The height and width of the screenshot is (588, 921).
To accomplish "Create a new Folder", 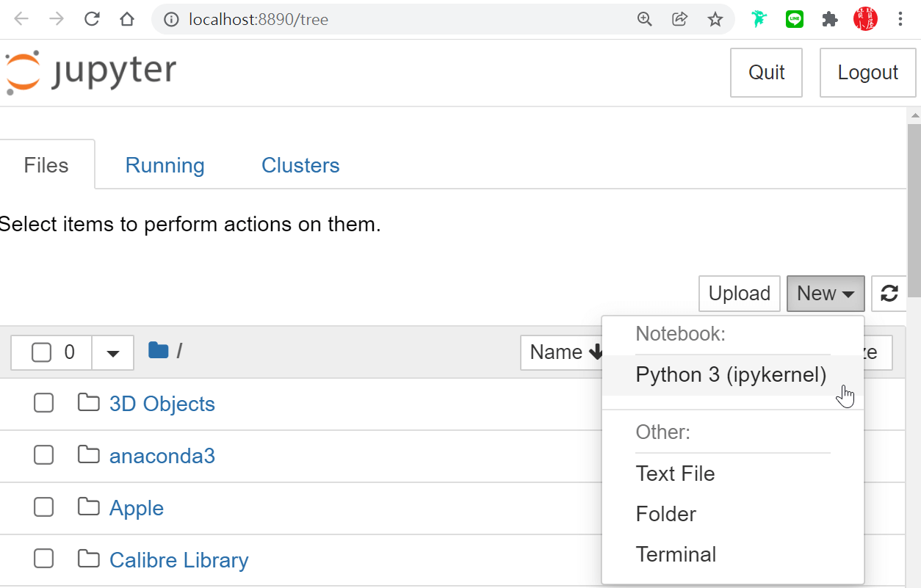I will tap(666, 514).
